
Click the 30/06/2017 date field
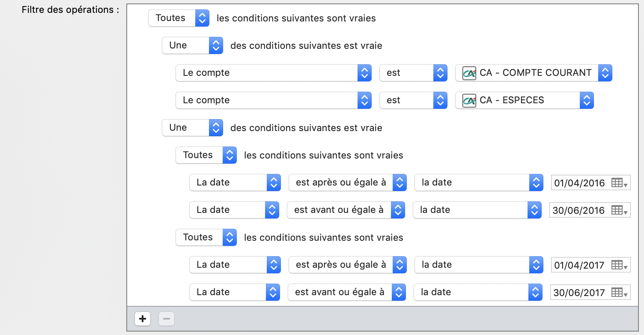tap(578, 293)
